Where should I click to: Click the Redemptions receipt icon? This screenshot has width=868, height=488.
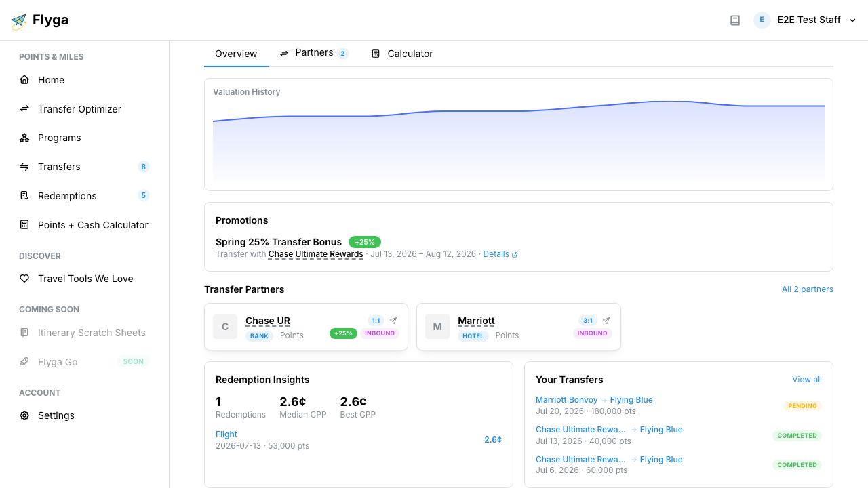pyautogui.click(x=24, y=196)
